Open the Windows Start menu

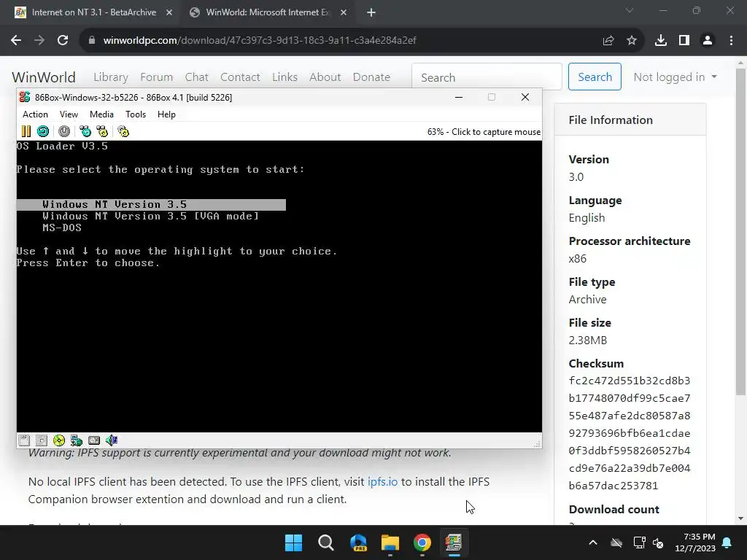[293, 542]
